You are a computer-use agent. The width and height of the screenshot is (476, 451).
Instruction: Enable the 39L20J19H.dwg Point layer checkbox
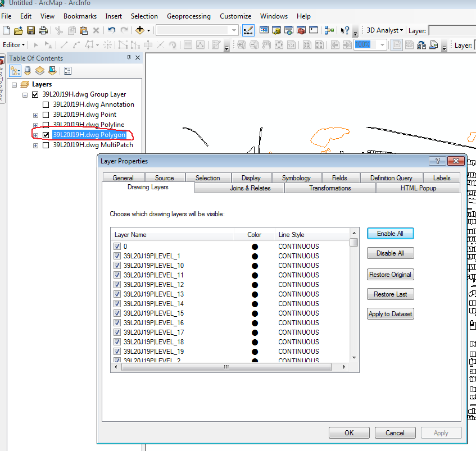(x=46, y=115)
